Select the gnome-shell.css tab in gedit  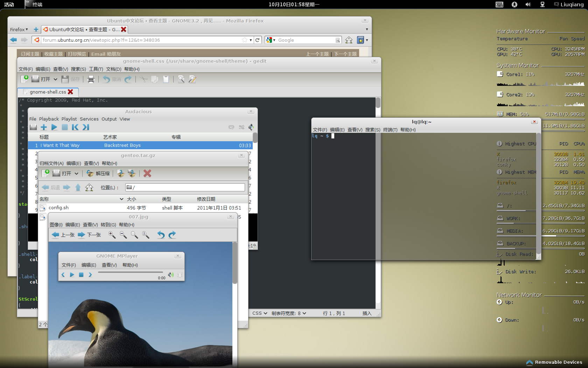point(48,92)
